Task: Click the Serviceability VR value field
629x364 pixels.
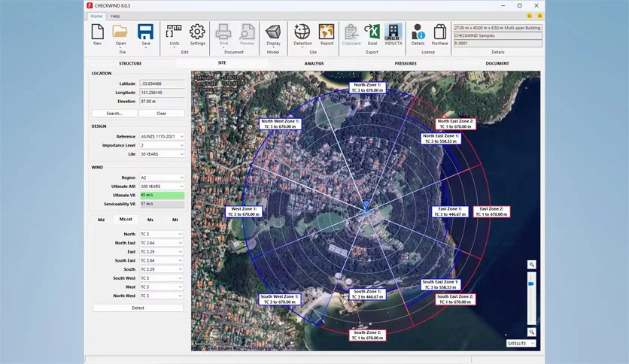Action: coord(162,204)
